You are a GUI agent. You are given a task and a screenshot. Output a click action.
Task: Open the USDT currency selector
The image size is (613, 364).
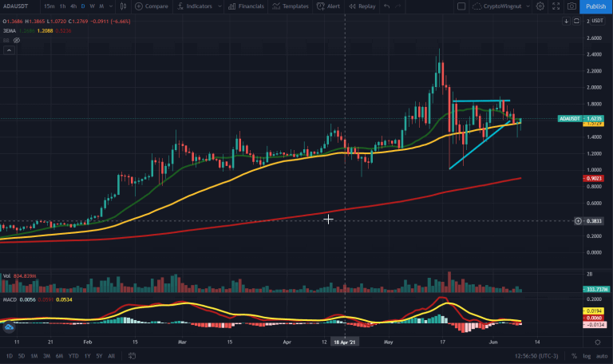596,21
